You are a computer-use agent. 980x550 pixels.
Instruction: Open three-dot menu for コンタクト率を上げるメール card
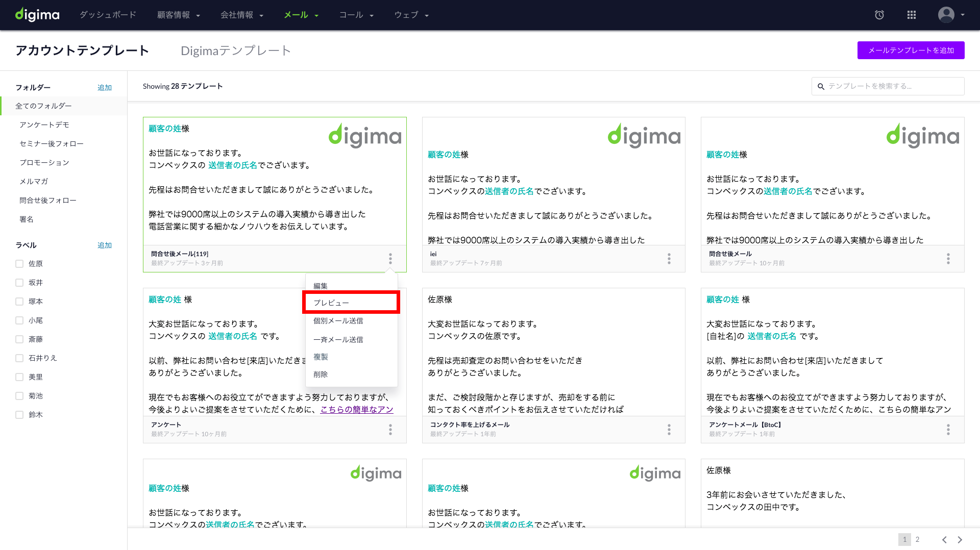tap(669, 430)
